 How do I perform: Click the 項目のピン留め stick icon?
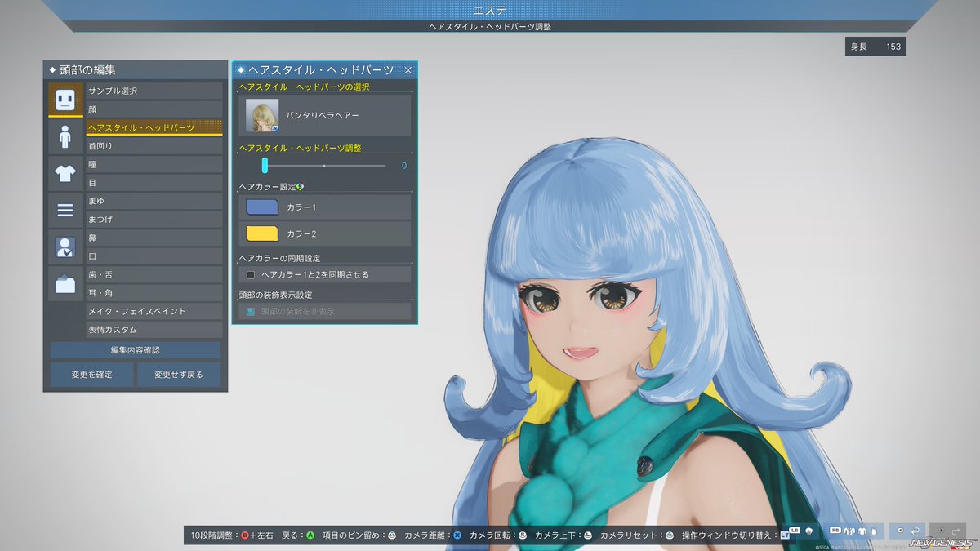click(x=391, y=535)
